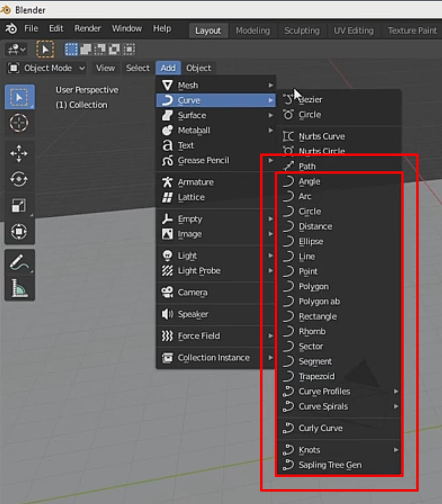Add a Lattice object
Screen dimensions: 442x504
point(216,197)
